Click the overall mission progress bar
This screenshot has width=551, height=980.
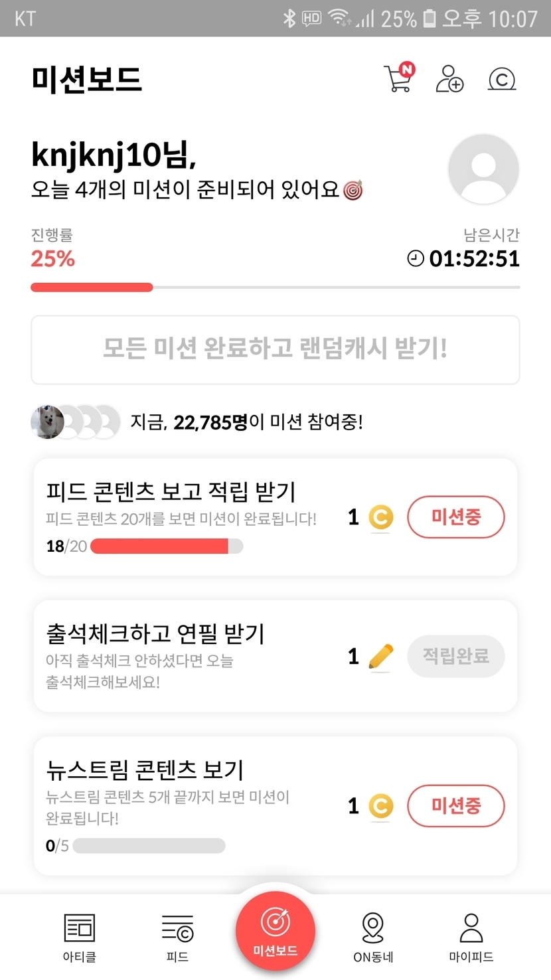(x=275, y=287)
